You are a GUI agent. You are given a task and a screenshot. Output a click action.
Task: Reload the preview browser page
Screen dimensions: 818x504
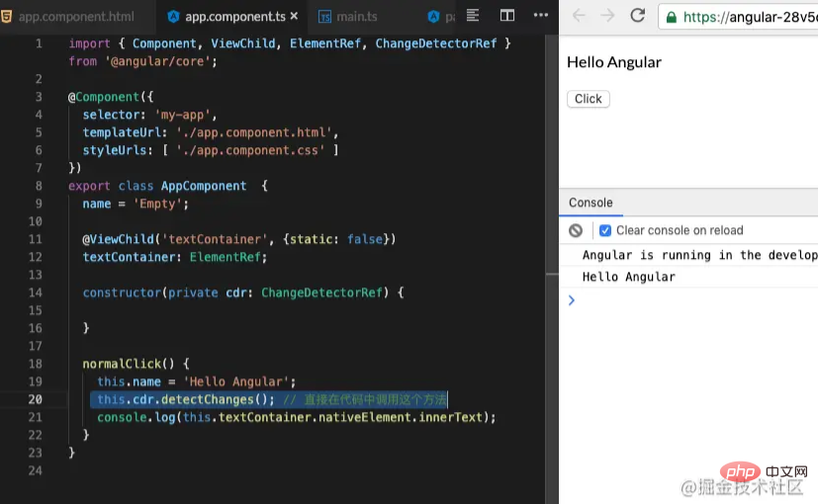coord(638,15)
